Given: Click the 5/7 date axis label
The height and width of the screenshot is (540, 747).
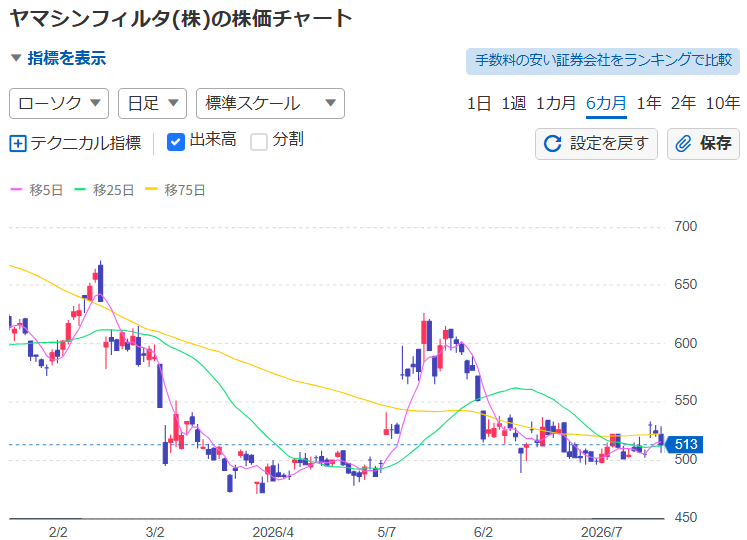Looking at the screenshot, I should click(x=386, y=532).
